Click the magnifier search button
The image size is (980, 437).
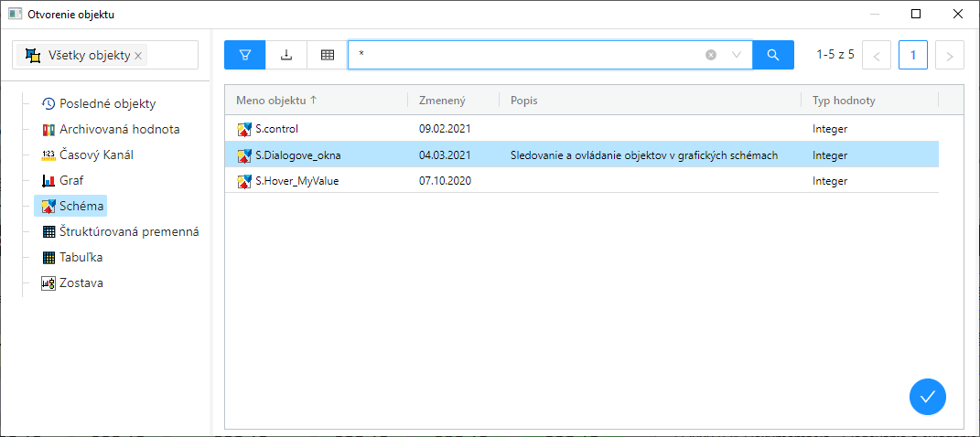(x=773, y=55)
